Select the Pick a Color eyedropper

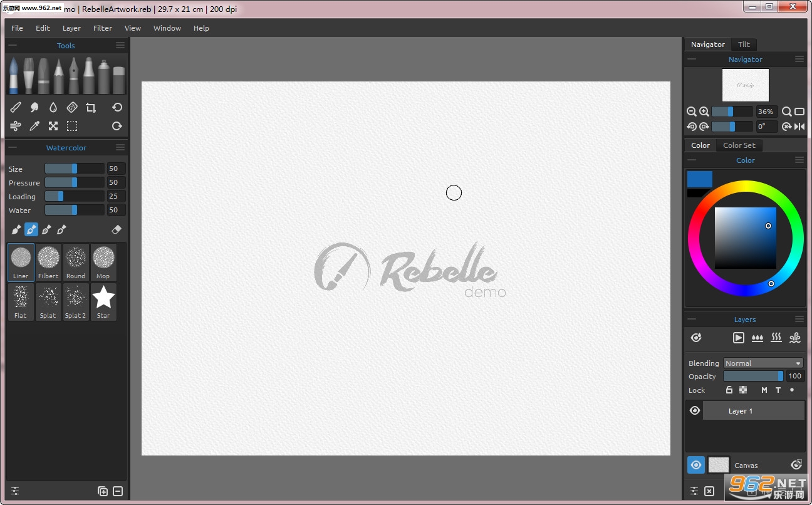pyautogui.click(x=34, y=126)
